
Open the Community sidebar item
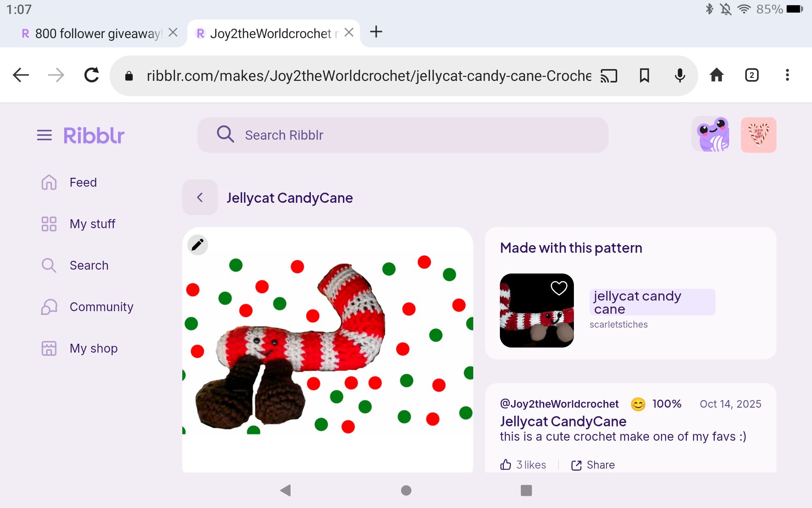point(101,307)
